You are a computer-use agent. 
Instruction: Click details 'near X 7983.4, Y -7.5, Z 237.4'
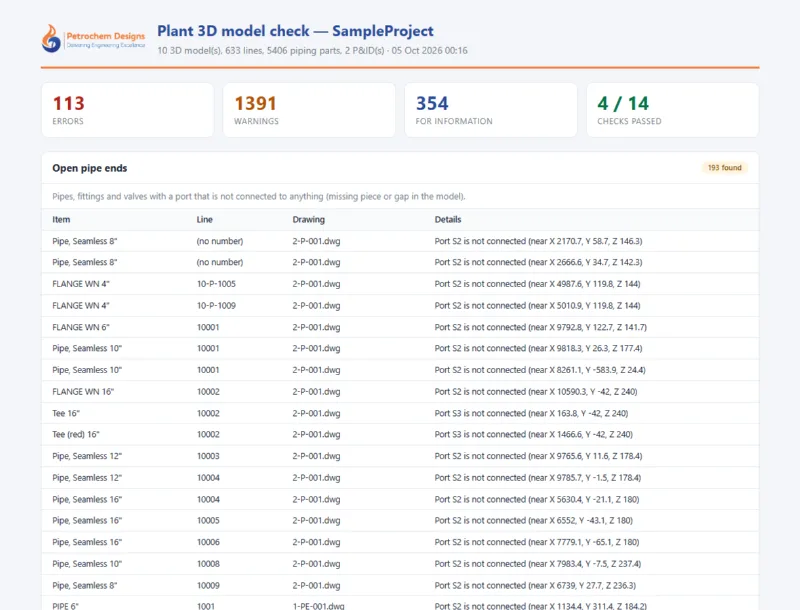click(x=585, y=564)
